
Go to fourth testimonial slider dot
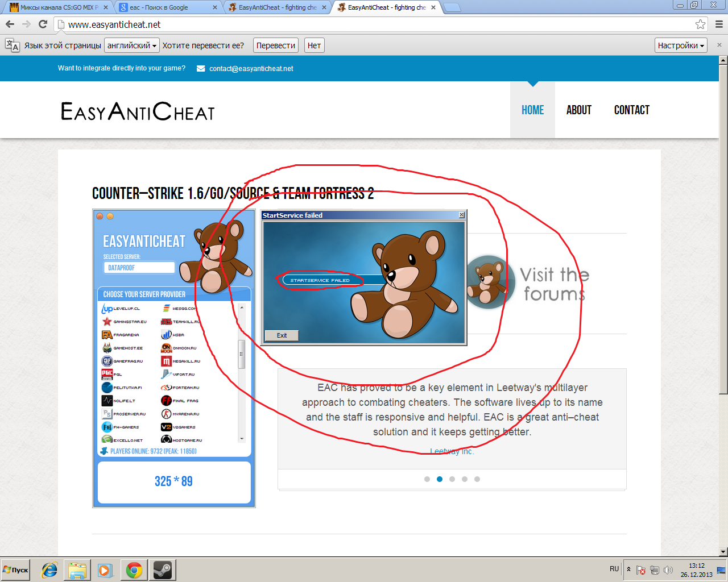465,479
